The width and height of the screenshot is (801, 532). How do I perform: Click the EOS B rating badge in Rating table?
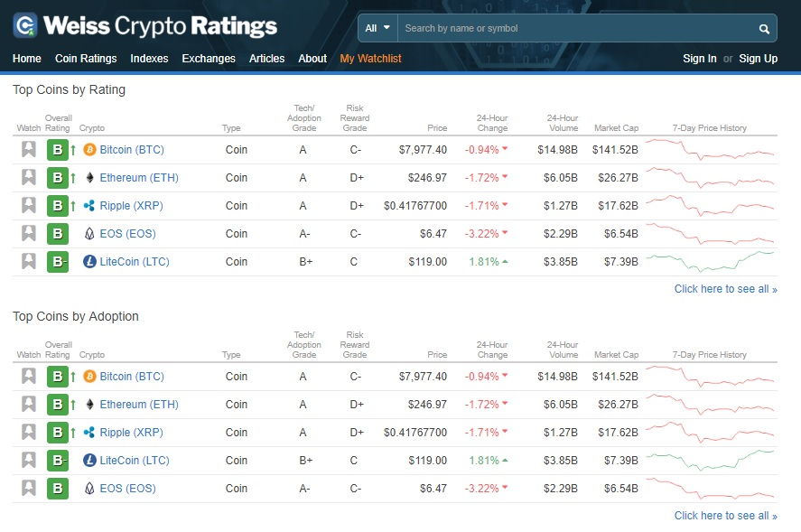point(58,234)
